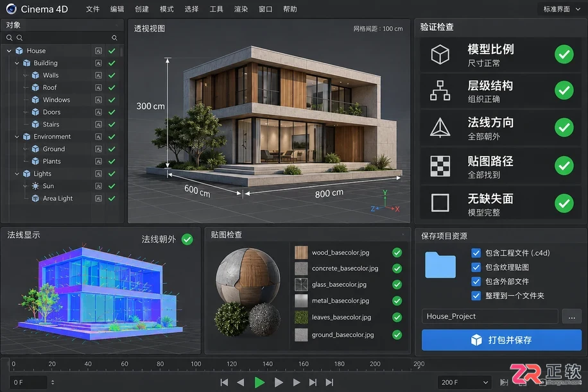
Task: Click the browse (...) button beside House_Project
Action: coord(572,317)
